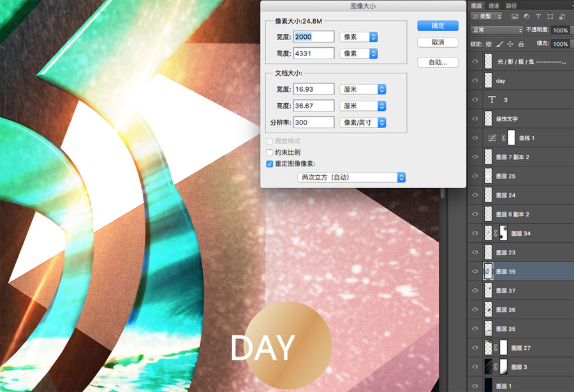The image size is (574, 392).
Task: Select layer 图层 7 副本 2
Action: 521,157
